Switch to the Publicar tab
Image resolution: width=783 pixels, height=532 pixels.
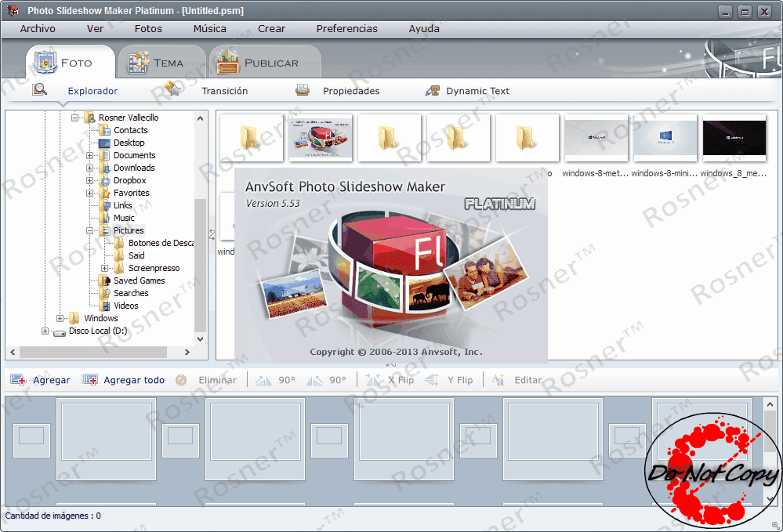[265, 63]
